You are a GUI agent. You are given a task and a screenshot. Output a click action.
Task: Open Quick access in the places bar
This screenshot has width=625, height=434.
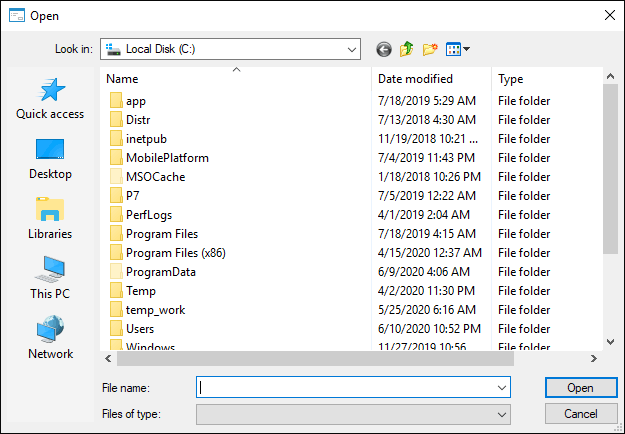coord(50,99)
